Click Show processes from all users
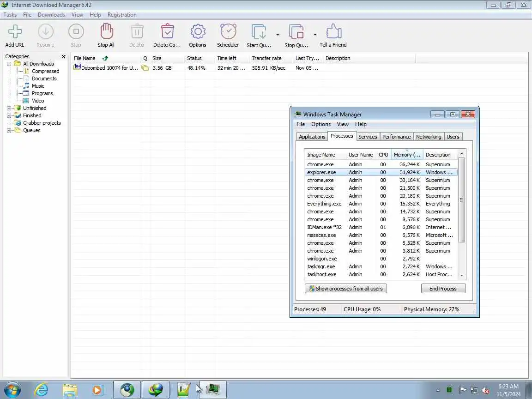 [346, 289]
